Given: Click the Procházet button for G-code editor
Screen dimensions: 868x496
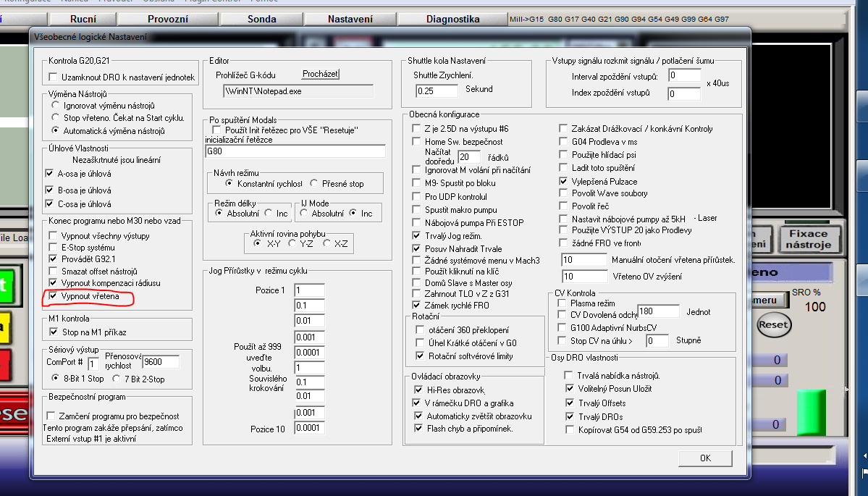Looking at the screenshot, I should click(x=320, y=75).
